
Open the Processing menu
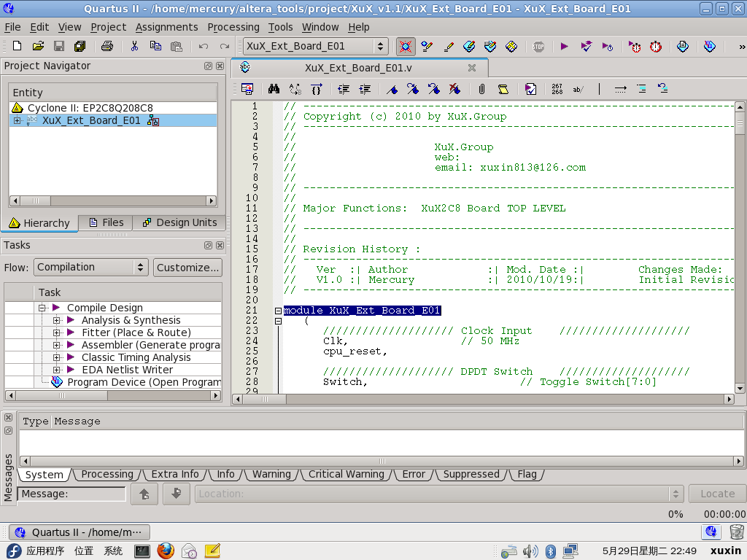(x=233, y=27)
